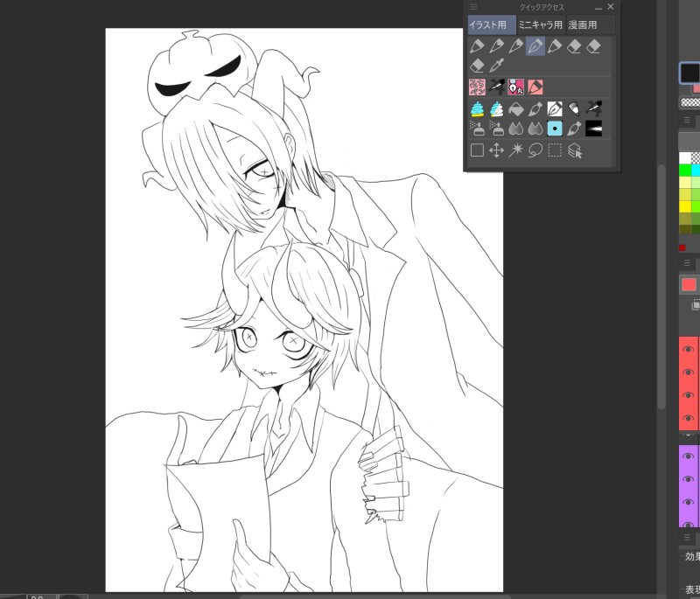Viewport: 700px width, 599px height.
Task: Click the red layer color box
Action: click(689, 285)
